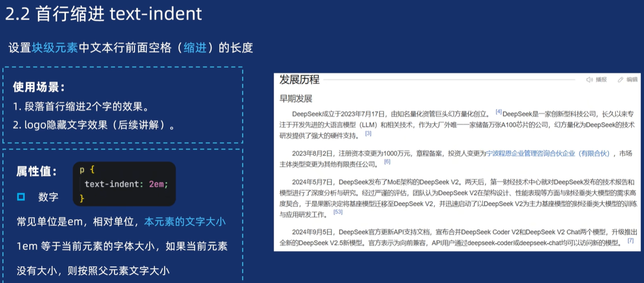Image resolution: width=644 pixels, height=283 pixels.
Task: Open reference [53] after 应用研发工作
Action: (x=338, y=212)
